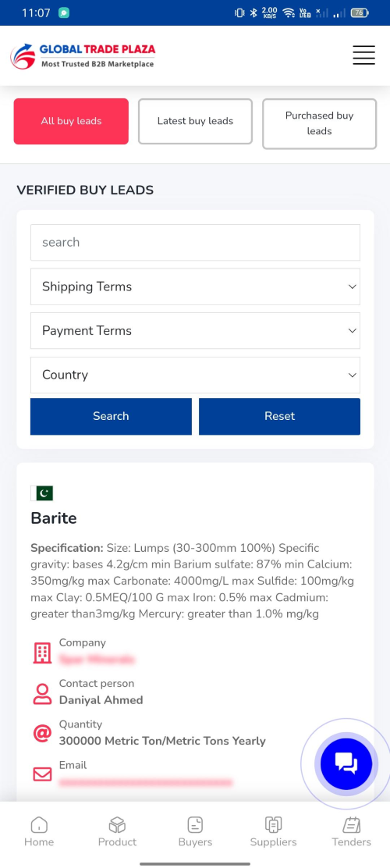
Task: Open the floating chat bubble
Action: (346, 764)
